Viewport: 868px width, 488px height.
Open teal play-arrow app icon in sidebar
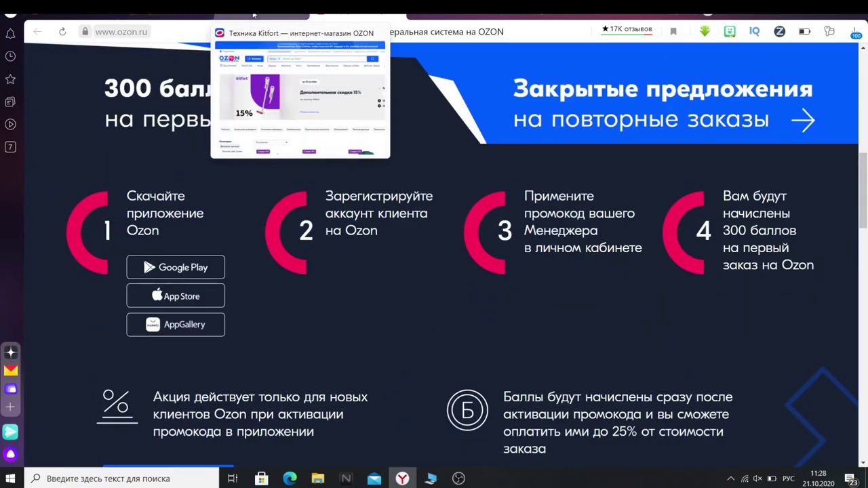click(10, 432)
